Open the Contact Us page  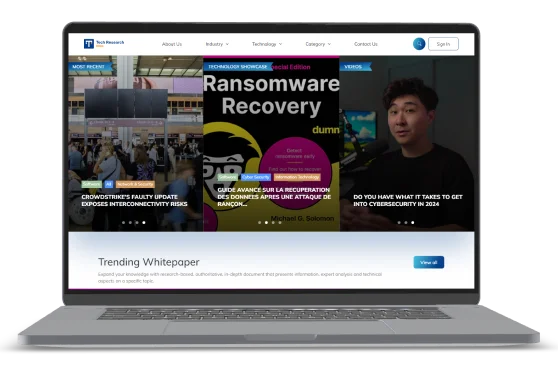[x=366, y=44]
